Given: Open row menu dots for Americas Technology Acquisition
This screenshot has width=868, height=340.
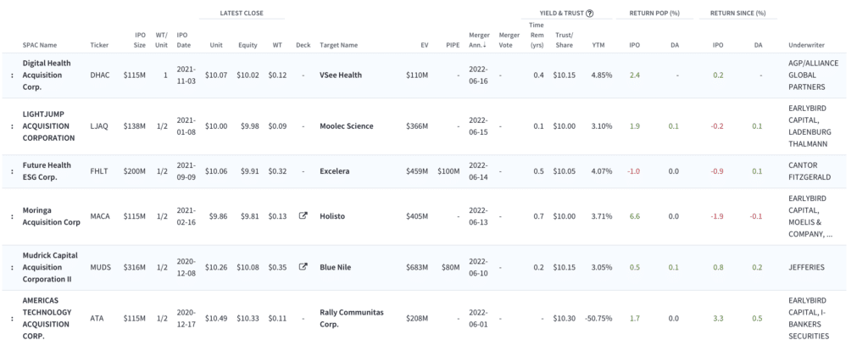Looking at the screenshot, I should pyautogui.click(x=12, y=319).
